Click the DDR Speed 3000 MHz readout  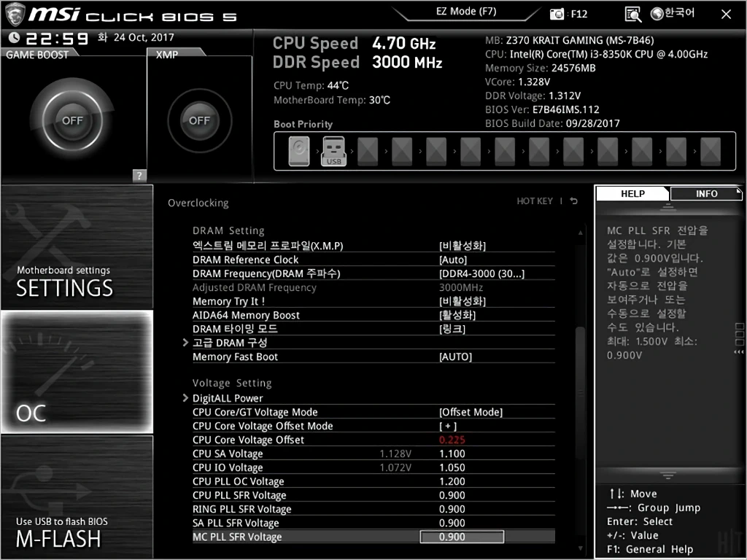(x=357, y=63)
